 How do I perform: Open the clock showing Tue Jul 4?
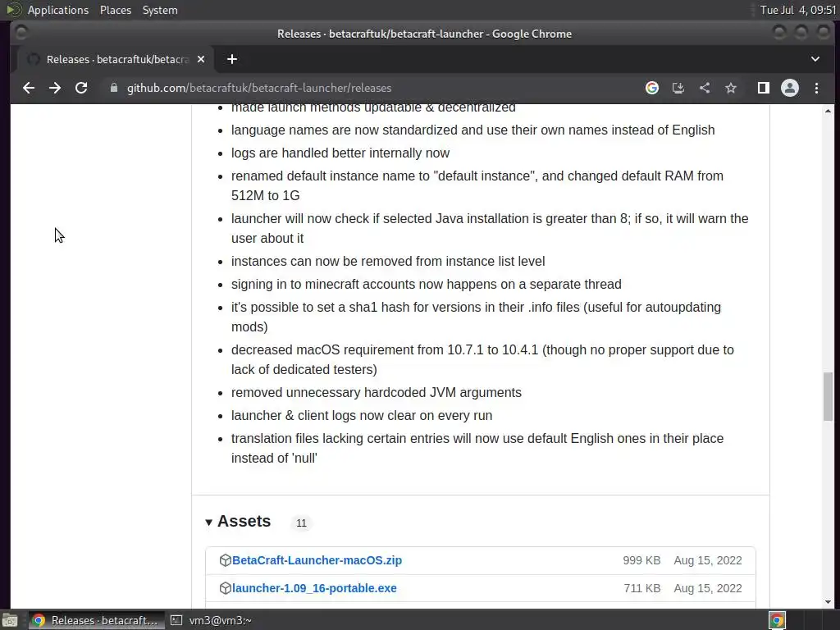797,10
